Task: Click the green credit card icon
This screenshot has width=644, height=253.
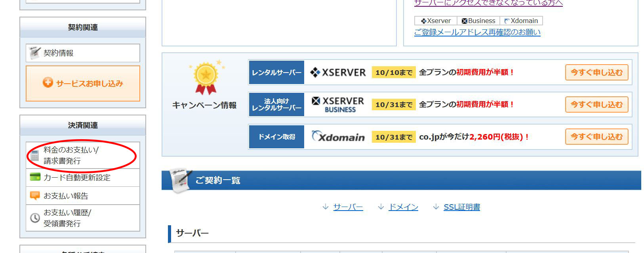Action: [35, 177]
